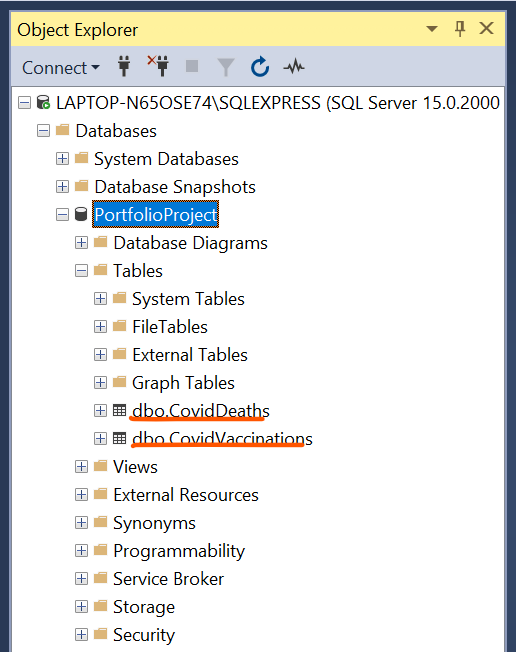The image size is (516, 652).
Task: Expand the dbo.CovidDeaths table node
Action: click(100, 410)
